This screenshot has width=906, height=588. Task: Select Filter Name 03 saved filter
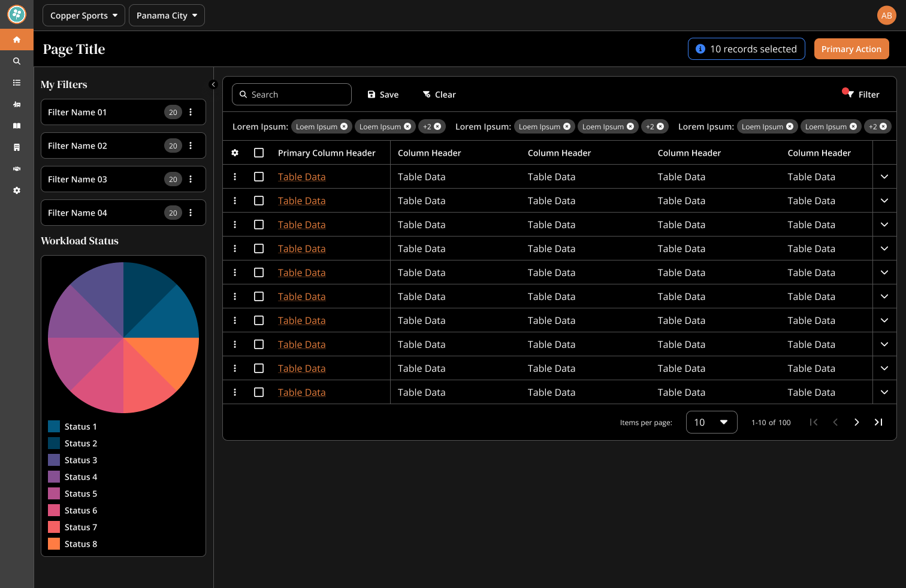coord(102,180)
